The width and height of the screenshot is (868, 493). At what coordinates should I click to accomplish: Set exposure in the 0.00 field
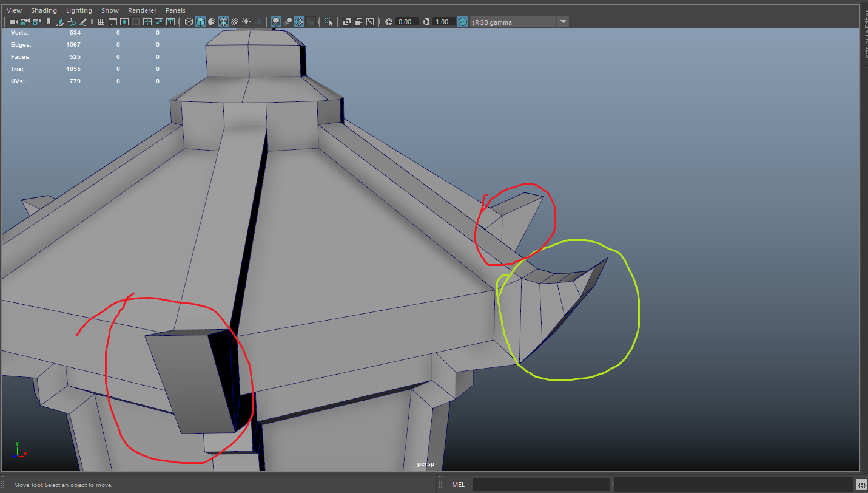(405, 21)
